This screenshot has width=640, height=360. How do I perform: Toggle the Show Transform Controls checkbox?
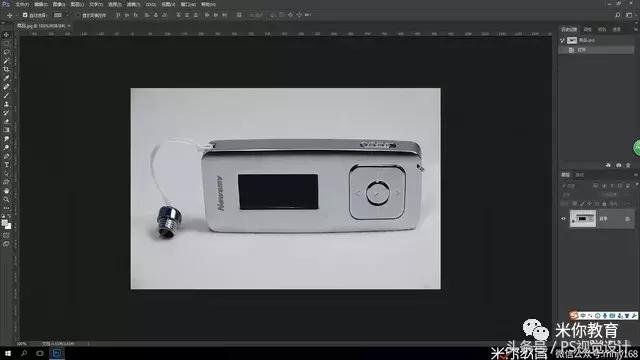[79, 15]
